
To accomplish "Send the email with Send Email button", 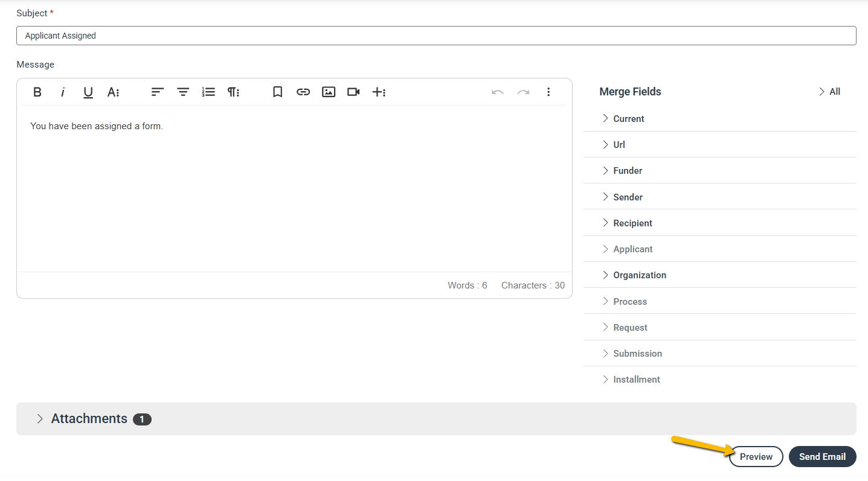I will pyautogui.click(x=823, y=457).
